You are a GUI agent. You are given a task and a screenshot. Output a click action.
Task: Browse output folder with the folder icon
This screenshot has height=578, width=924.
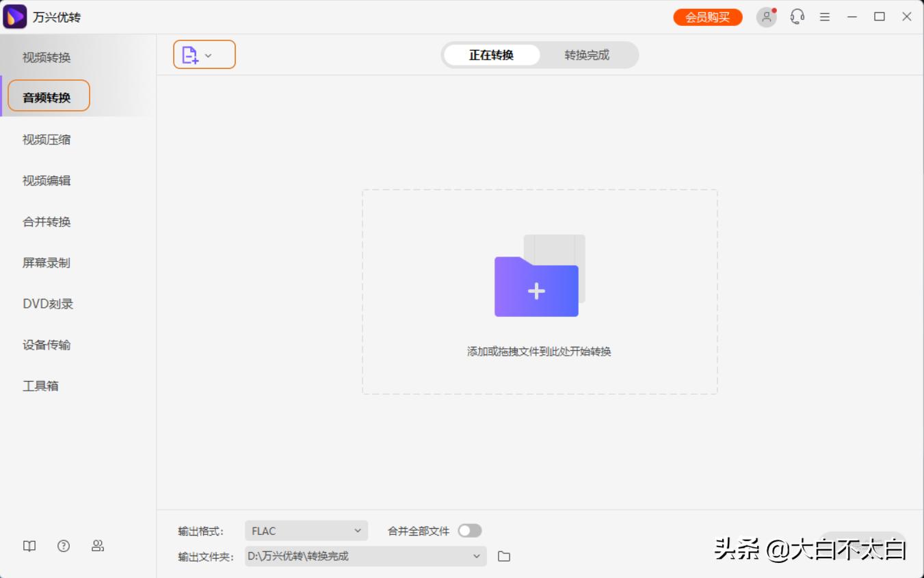tap(504, 556)
